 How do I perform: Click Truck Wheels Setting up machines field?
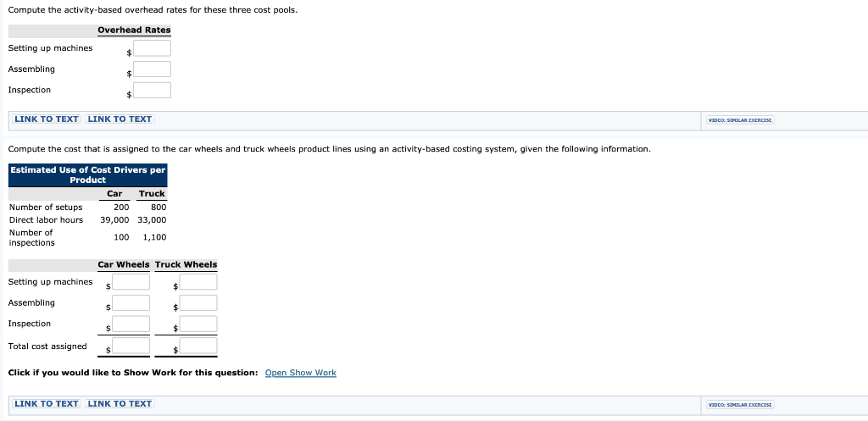point(198,281)
